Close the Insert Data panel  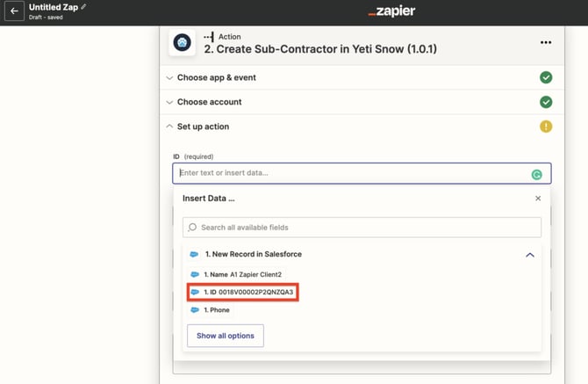538,199
